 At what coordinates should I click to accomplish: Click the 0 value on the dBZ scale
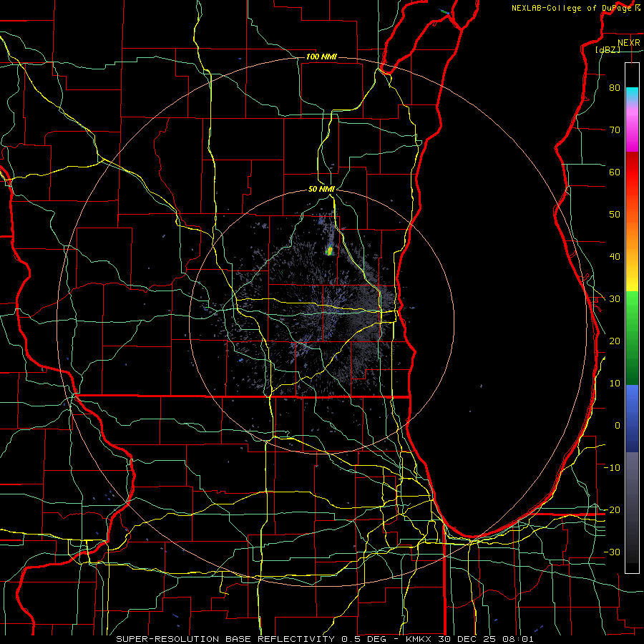pos(618,426)
